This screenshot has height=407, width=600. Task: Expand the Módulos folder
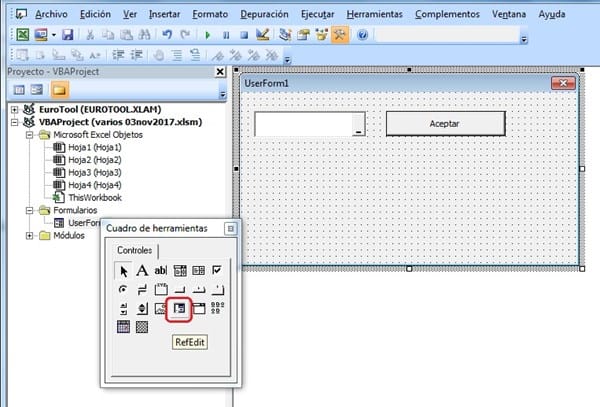(29, 236)
